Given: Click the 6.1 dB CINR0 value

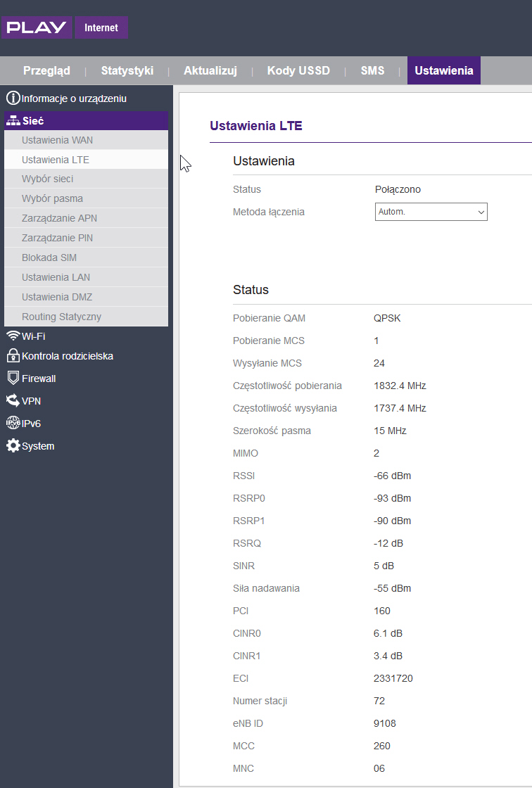Looking at the screenshot, I should [388, 633].
